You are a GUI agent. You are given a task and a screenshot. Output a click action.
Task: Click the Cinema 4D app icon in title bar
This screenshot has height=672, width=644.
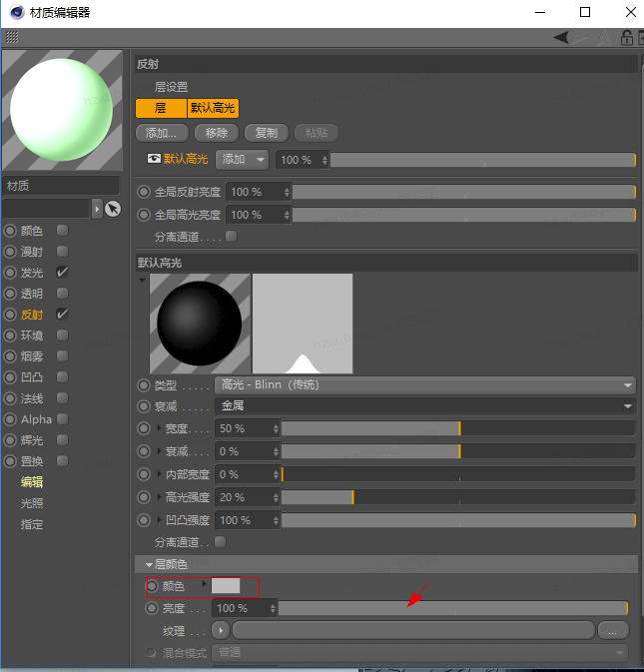17,12
